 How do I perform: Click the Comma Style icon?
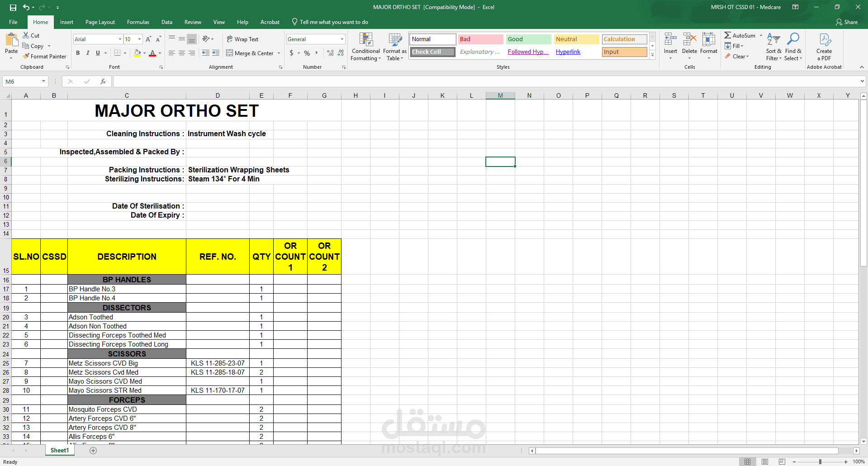(316, 53)
